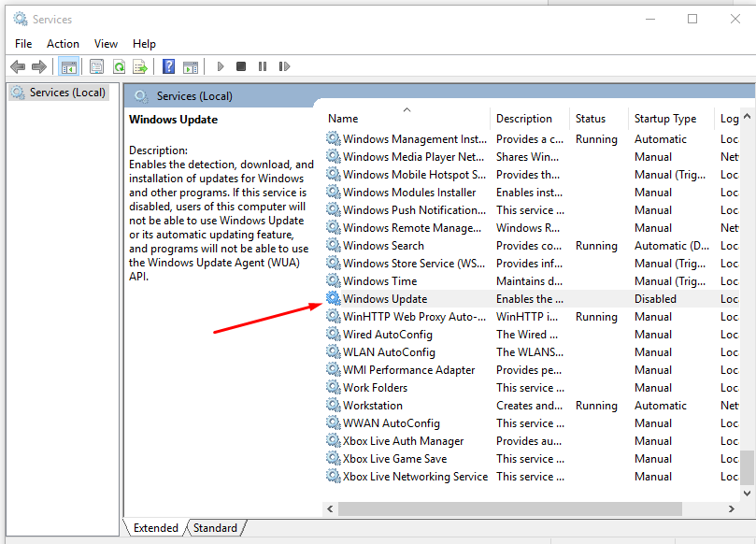Open the Action menu

pyautogui.click(x=63, y=44)
